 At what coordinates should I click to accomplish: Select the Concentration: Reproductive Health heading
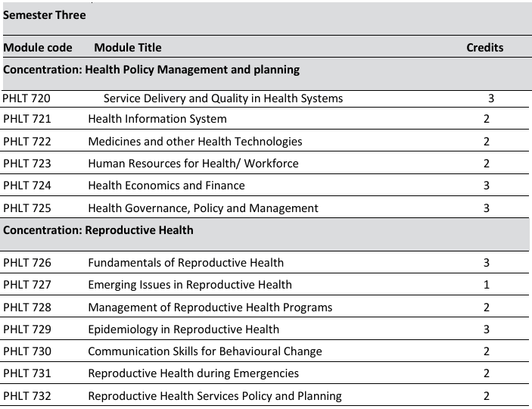98,230
